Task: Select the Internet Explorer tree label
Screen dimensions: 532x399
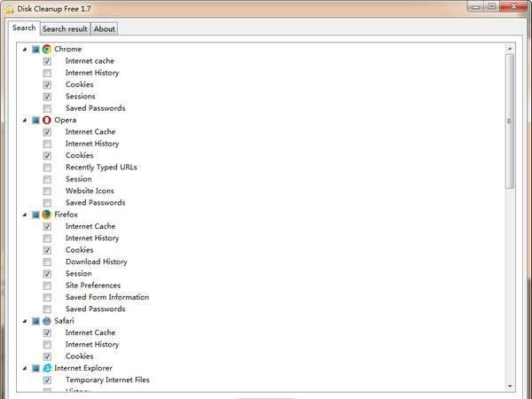Action: 83,368
